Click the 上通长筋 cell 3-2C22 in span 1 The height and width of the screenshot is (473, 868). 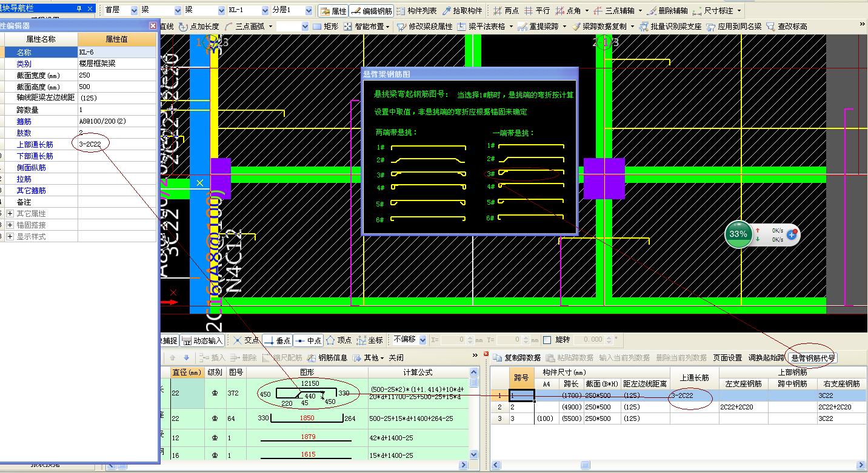point(693,395)
